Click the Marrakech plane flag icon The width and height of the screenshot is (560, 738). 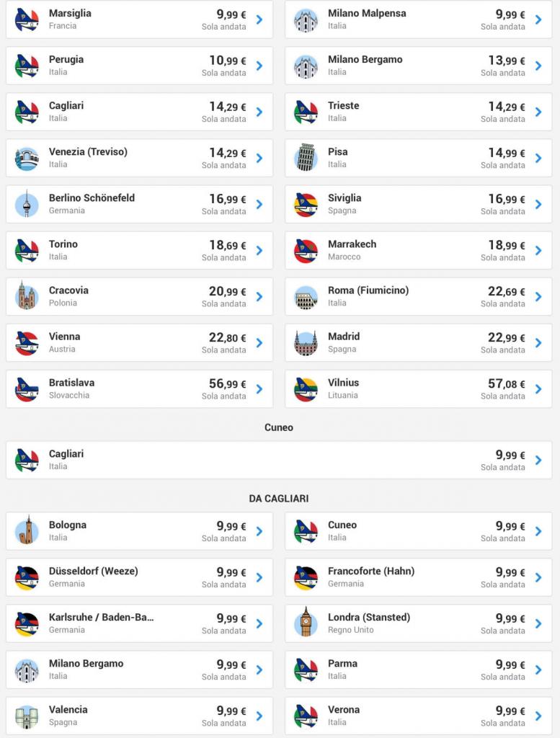(x=306, y=251)
